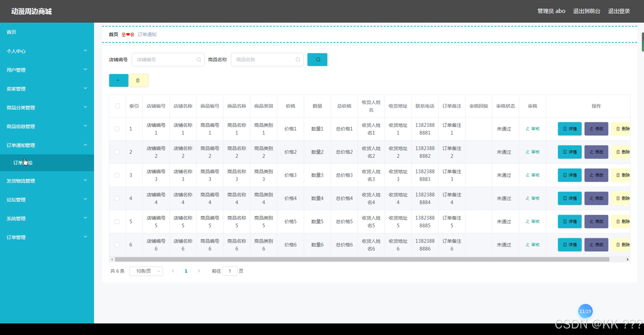The image size is (644, 335).
Task: Click the add new record plus button
Action: pos(118,80)
